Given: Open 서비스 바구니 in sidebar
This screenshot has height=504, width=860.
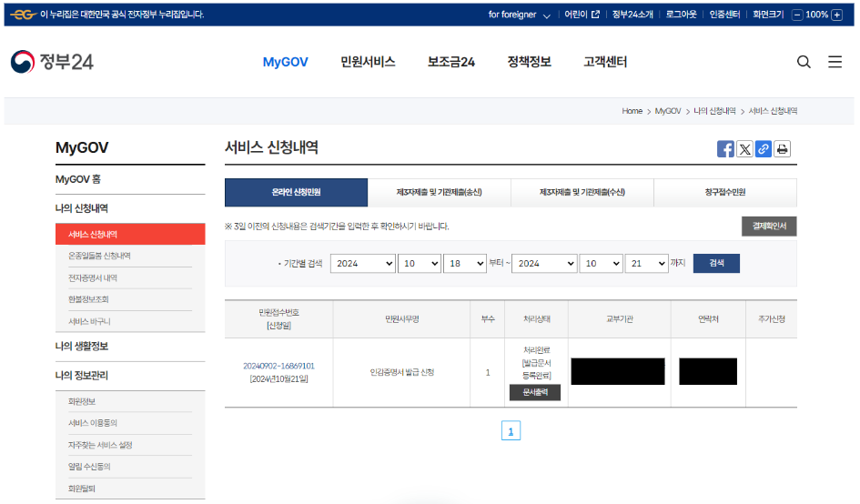Looking at the screenshot, I should pos(89,321).
